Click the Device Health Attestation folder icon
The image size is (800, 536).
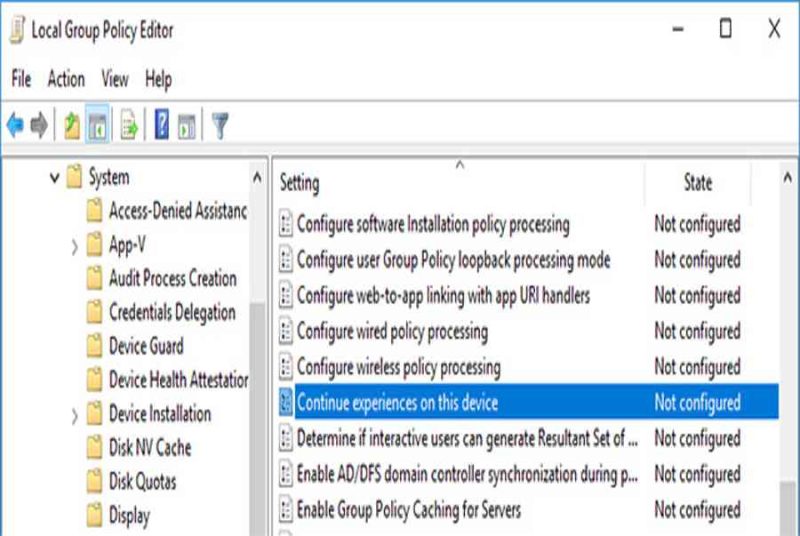[94, 380]
